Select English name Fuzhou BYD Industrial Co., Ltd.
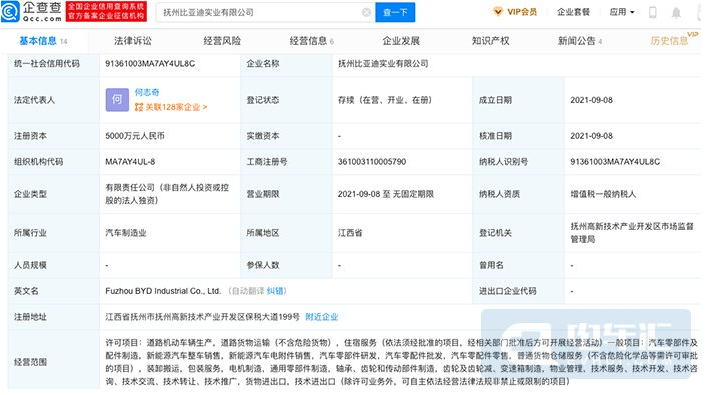The image size is (705, 395). (x=163, y=291)
